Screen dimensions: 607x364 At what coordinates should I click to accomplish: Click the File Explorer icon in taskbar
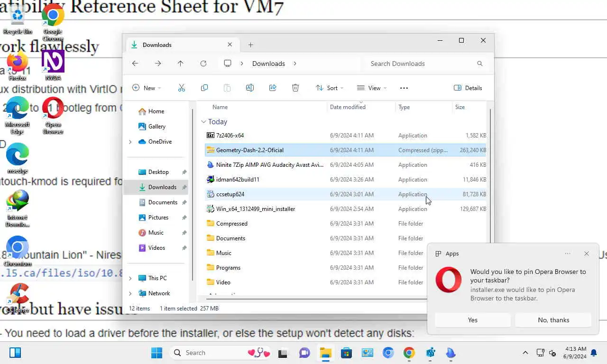[325, 353]
